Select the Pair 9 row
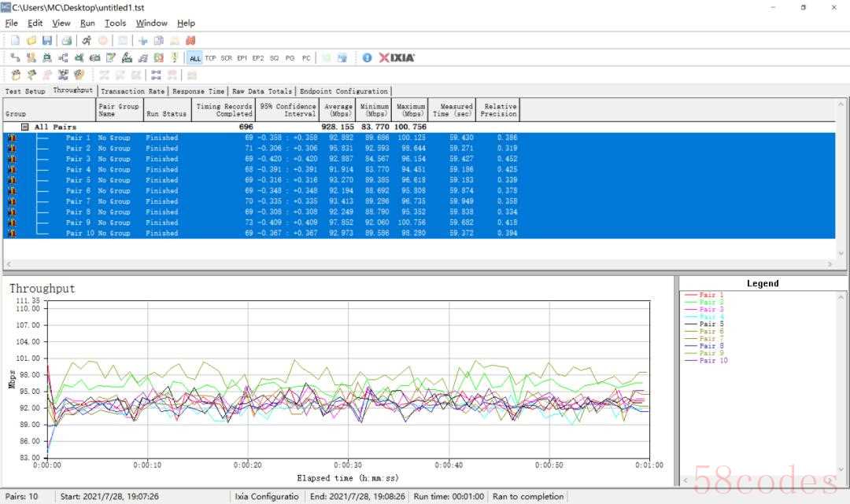Image resolution: width=850 pixels, height=504 pixels. (79, 223)
